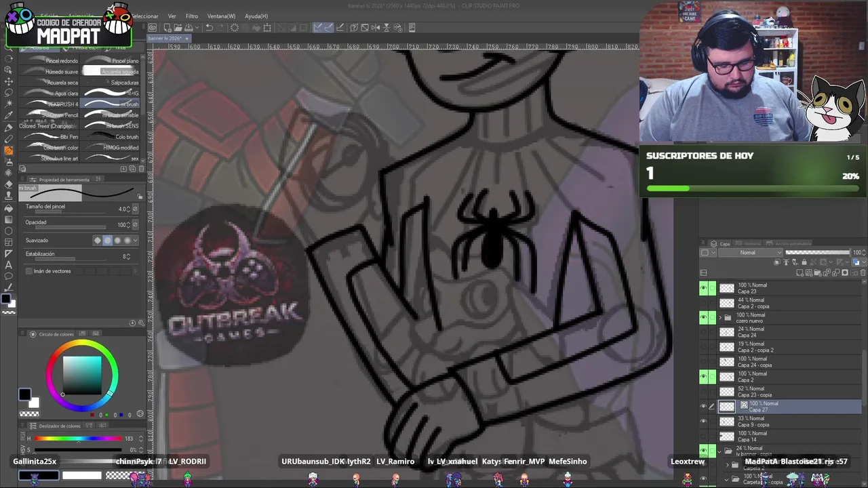The image size is (868, 488).
Task: Switch to the Capa panel tab
Action: coord(720,244)
